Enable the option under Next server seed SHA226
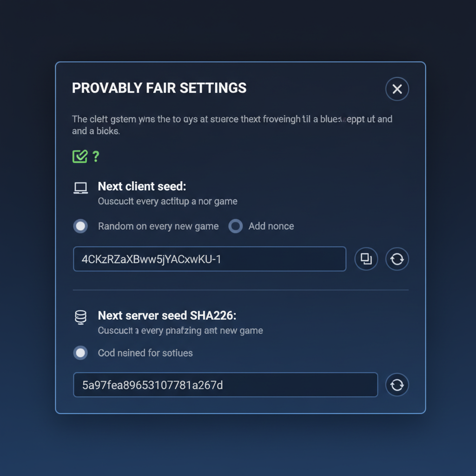Viewport: 476px width, 476px height. (x=80, y=353)
